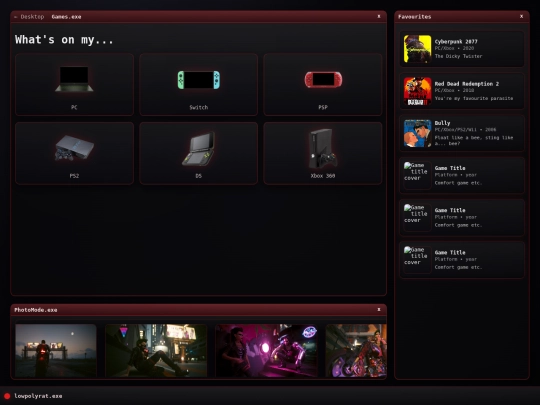Screen dimensions: 540x405
Task: Click 'PC/Xbox • 2018' platform line
Action: coord(454,91)
